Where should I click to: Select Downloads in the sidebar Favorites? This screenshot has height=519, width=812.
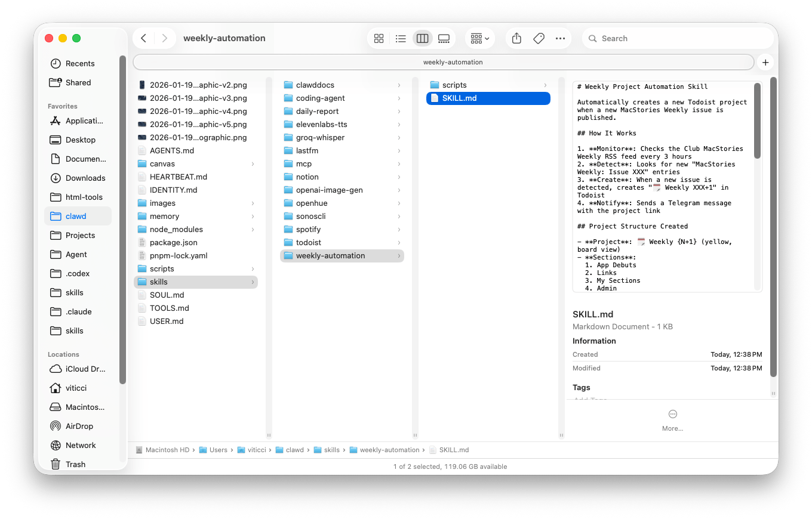[x=85, y=178]
